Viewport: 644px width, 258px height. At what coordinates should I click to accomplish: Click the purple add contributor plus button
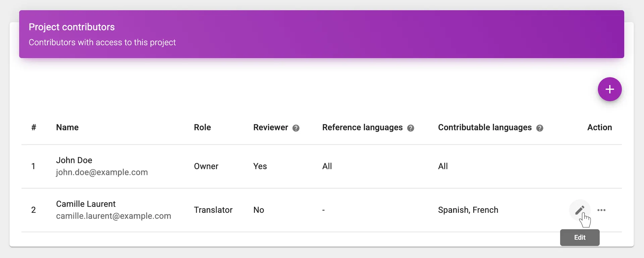[609, 89]
